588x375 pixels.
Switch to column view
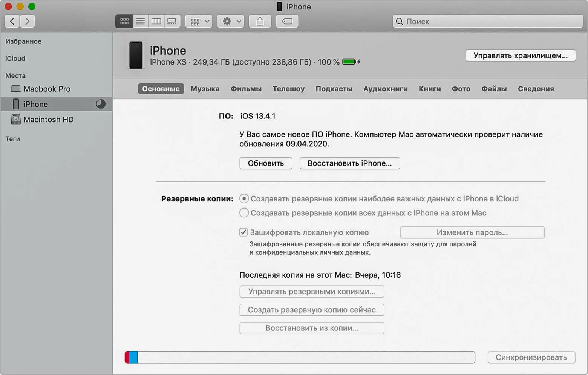(156, 22)
